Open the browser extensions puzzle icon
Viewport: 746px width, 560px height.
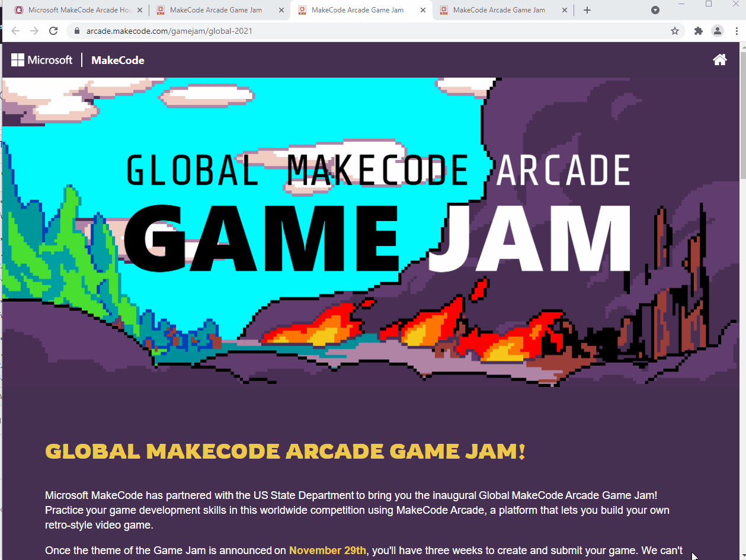click(x=699, y=31)
